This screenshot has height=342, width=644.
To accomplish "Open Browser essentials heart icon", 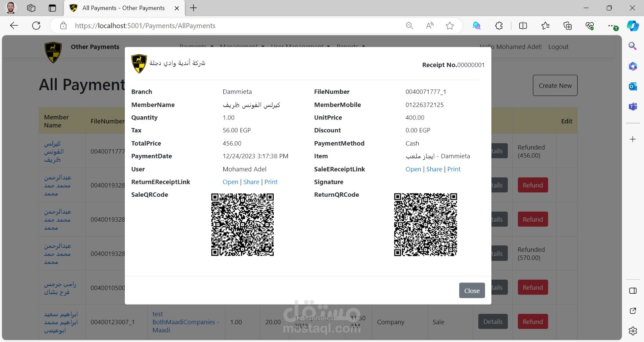I will click(x=590, y=26).
